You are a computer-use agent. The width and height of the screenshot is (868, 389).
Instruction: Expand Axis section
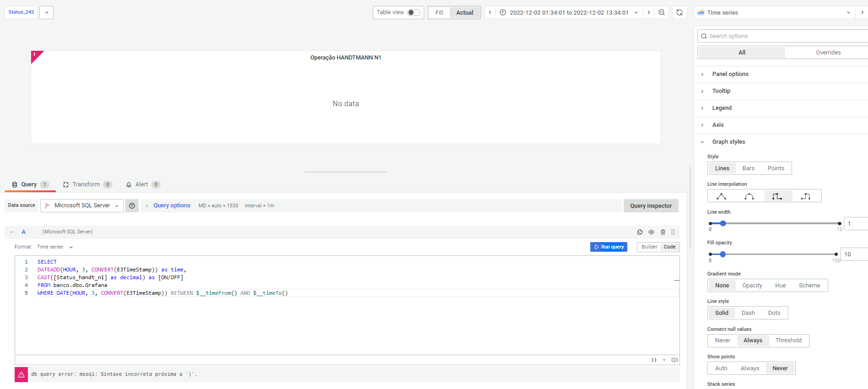tap(718, 125)
